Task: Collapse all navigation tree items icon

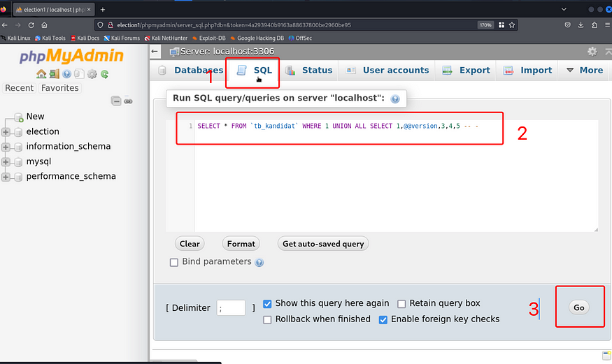Action: 116,101
